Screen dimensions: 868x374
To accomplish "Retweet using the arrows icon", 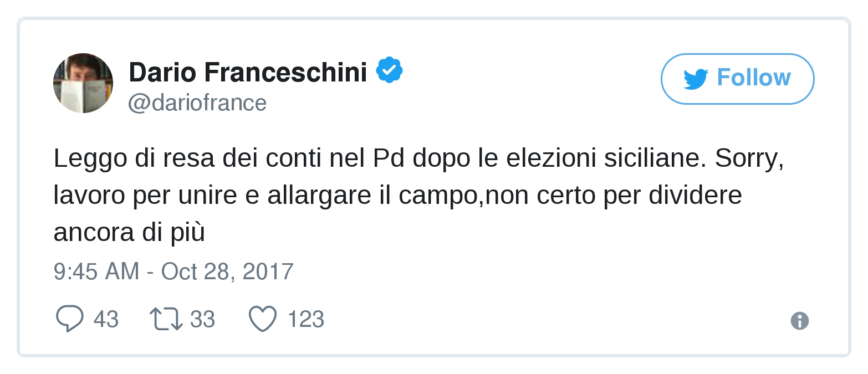I will coord(166,319).
